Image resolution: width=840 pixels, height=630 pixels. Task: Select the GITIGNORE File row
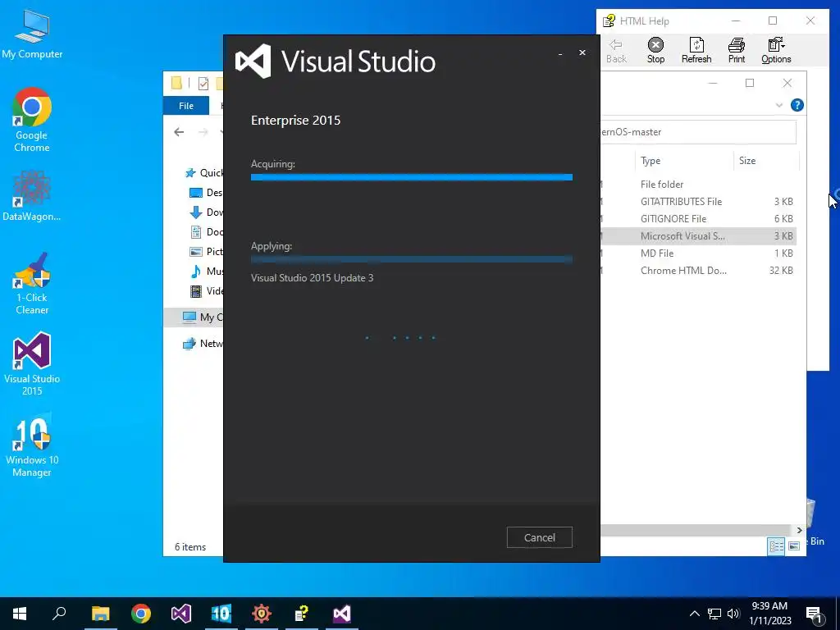coord(699,218)
